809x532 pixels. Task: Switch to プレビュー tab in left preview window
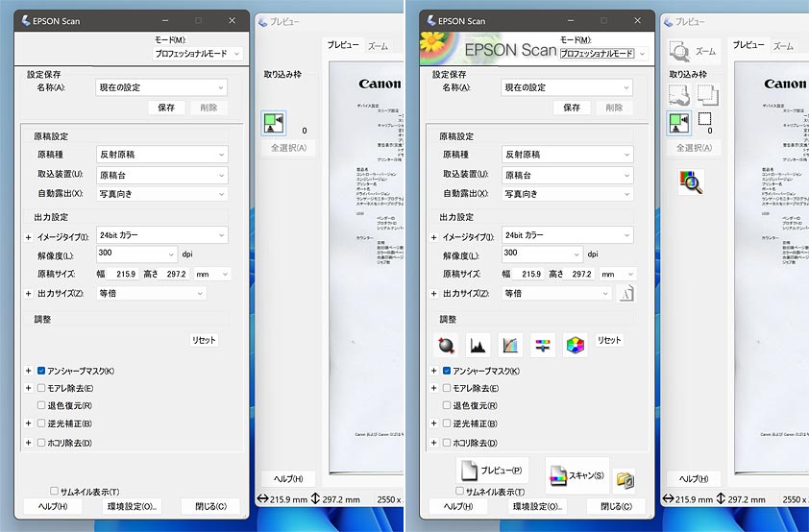(343, 45)
